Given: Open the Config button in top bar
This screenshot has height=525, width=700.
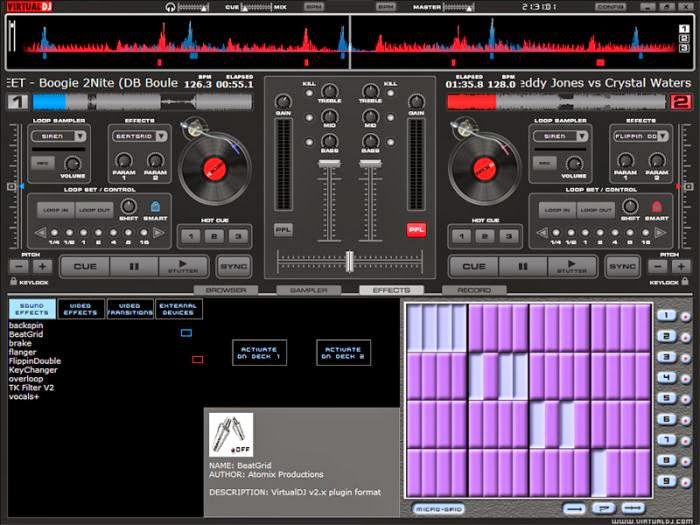Looking at the screenshot, I should (610, 7).
